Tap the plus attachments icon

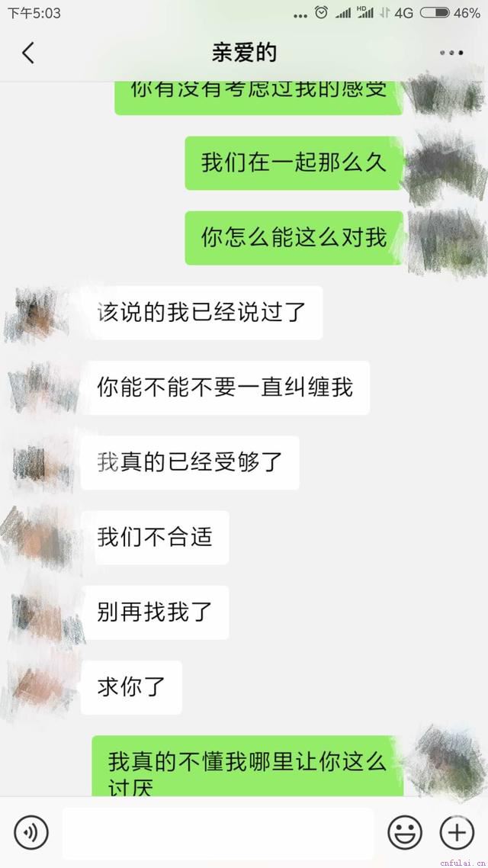pos(457,832)
